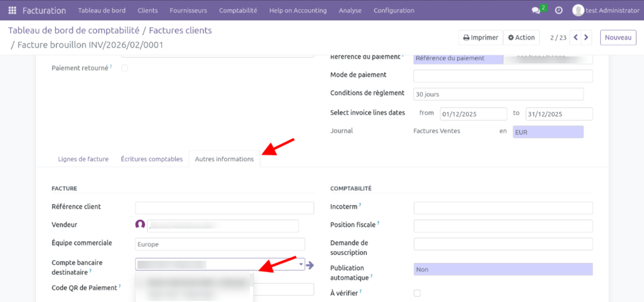Go to previous record arrow

pyautogui.click(x=576, y=37)
